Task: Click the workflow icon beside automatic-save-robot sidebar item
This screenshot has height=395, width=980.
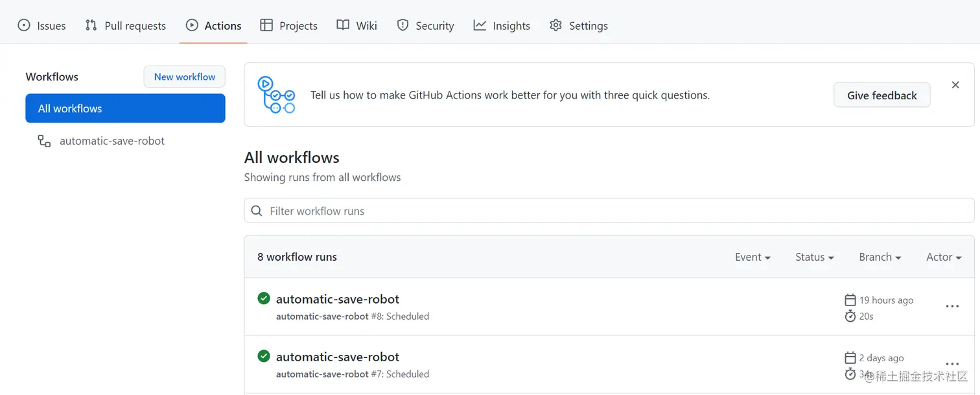Action: point(44,141)
